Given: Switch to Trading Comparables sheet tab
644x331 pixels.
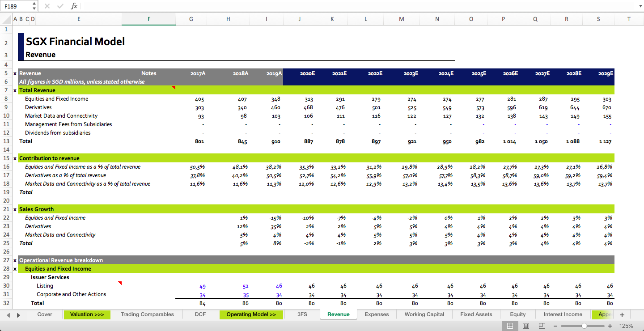Looking at the screenshot, I should tap(147, 314).
